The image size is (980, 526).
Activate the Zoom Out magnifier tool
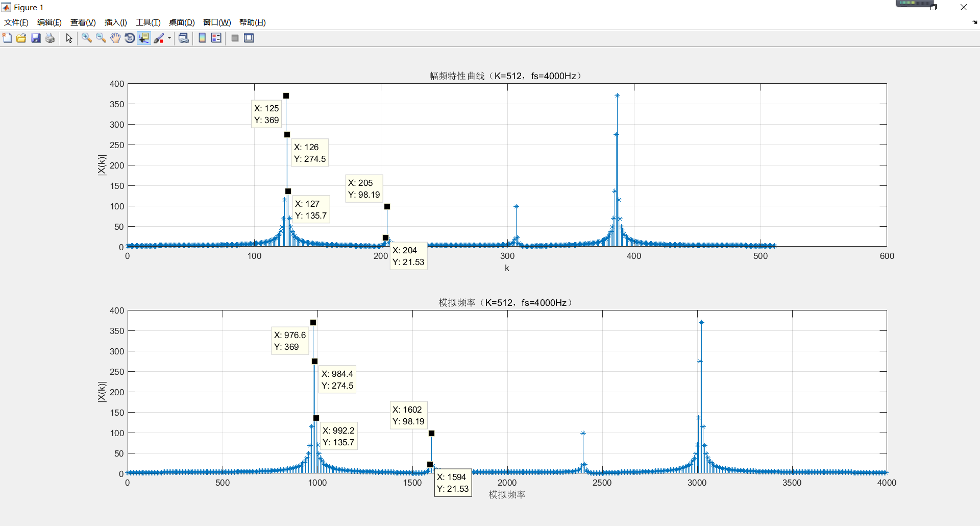(101, 38)
